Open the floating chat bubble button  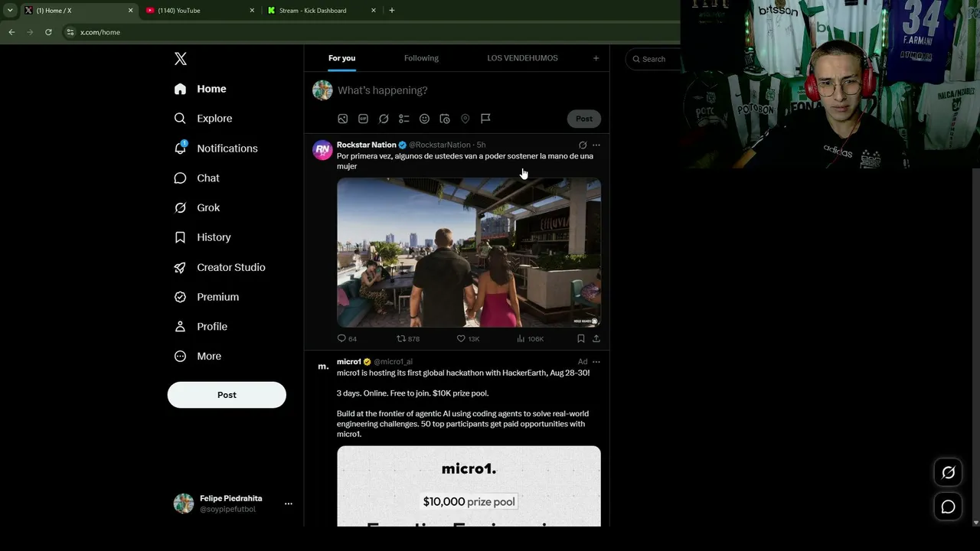tap(948, 507)
